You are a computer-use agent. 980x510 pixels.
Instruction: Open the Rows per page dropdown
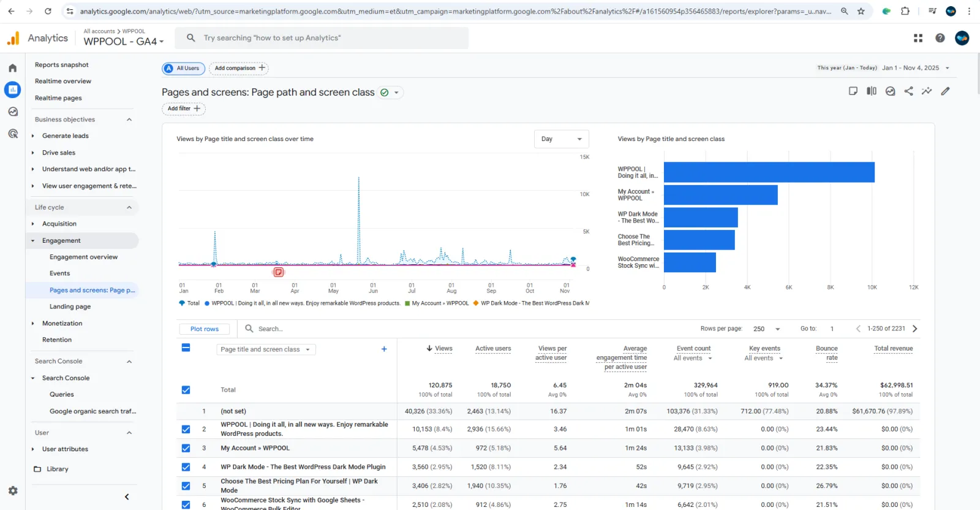767,329
